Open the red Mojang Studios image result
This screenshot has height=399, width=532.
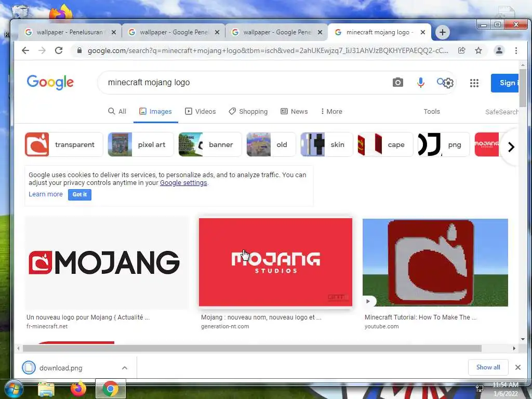(x=275, y=262)
